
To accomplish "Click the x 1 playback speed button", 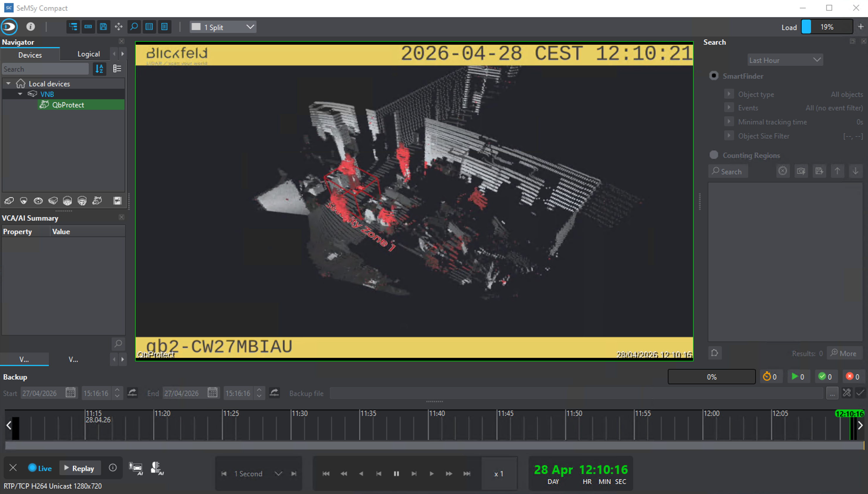I will (x=499, y=474).
